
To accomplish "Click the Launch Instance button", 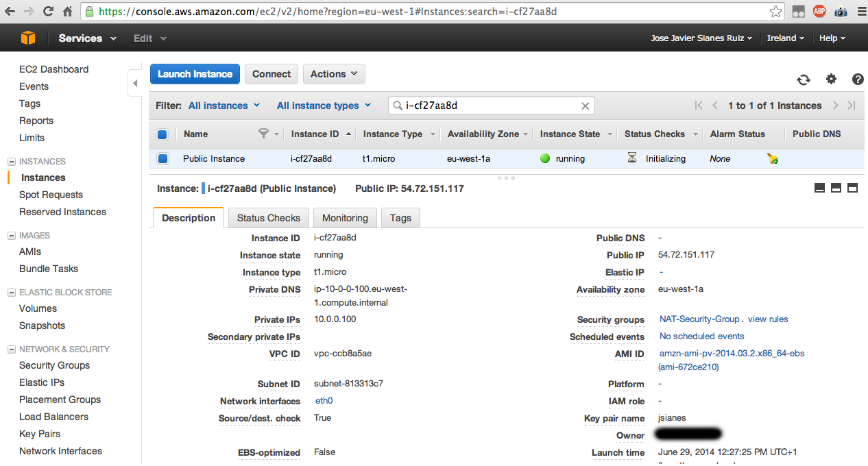I will click(195, 74).
